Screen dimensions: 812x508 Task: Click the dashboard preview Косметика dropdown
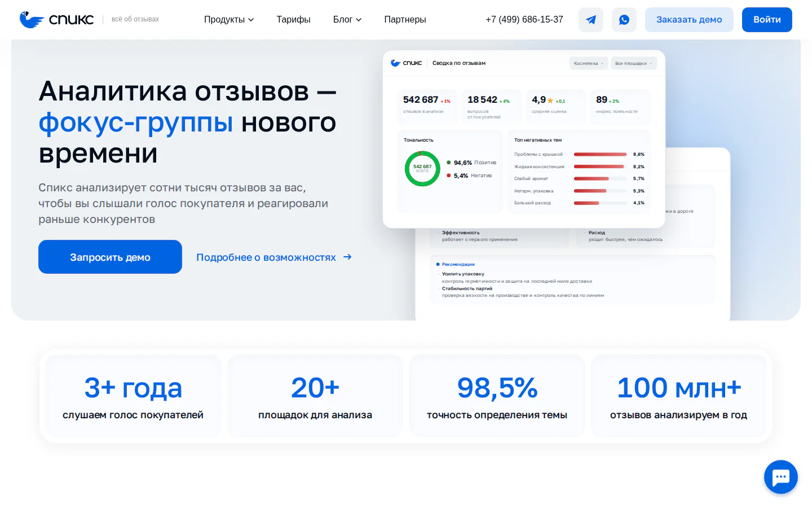coord(589,63)
